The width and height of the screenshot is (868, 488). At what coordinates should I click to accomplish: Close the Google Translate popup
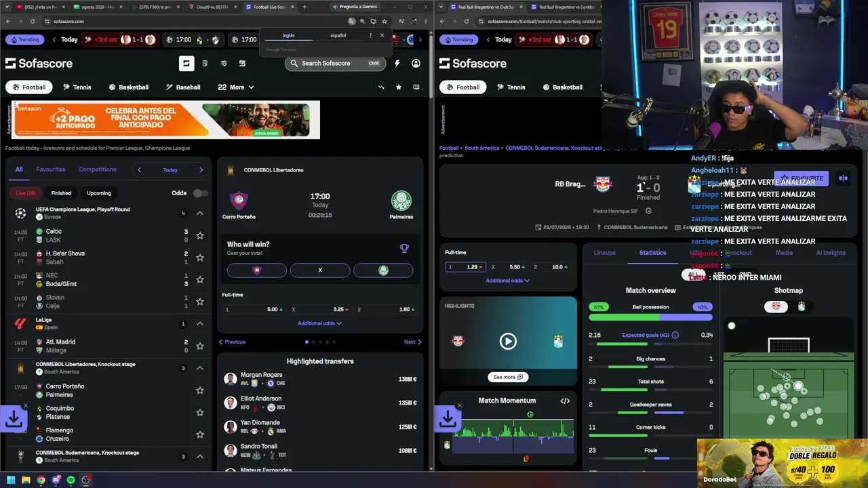382,35
